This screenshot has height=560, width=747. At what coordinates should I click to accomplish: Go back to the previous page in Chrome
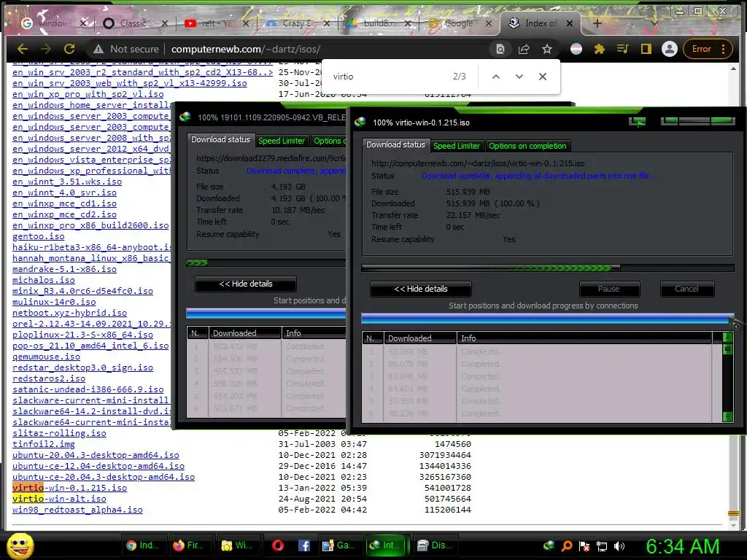pyautogui.click(x=23, y=49)
